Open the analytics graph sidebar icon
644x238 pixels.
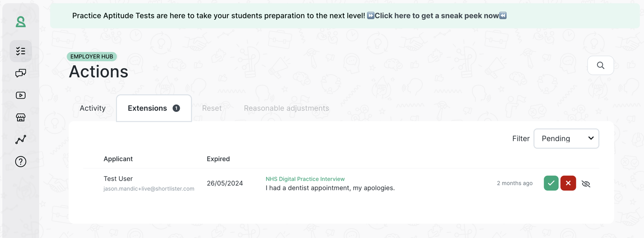tap(21, 139)
